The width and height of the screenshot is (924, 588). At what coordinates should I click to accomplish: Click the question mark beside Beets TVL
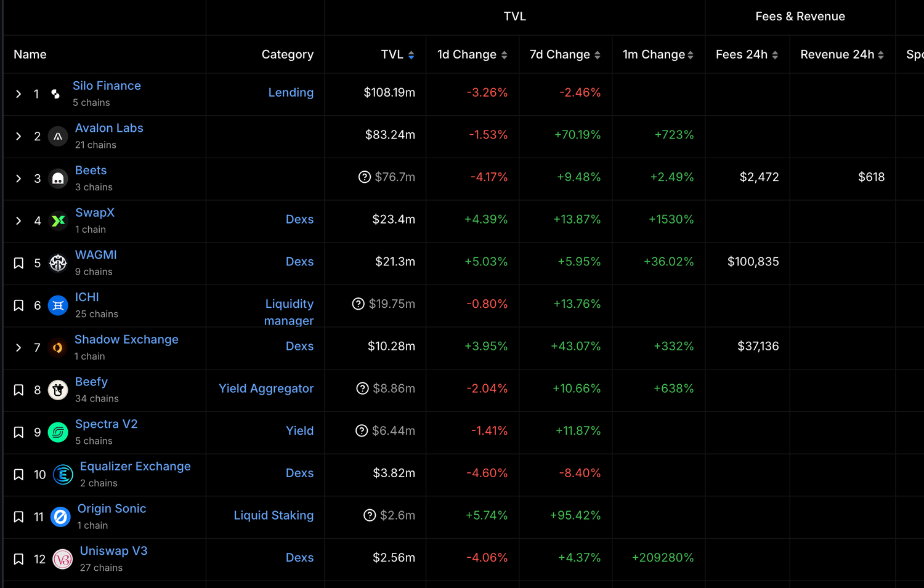click(x=365, y=177)
